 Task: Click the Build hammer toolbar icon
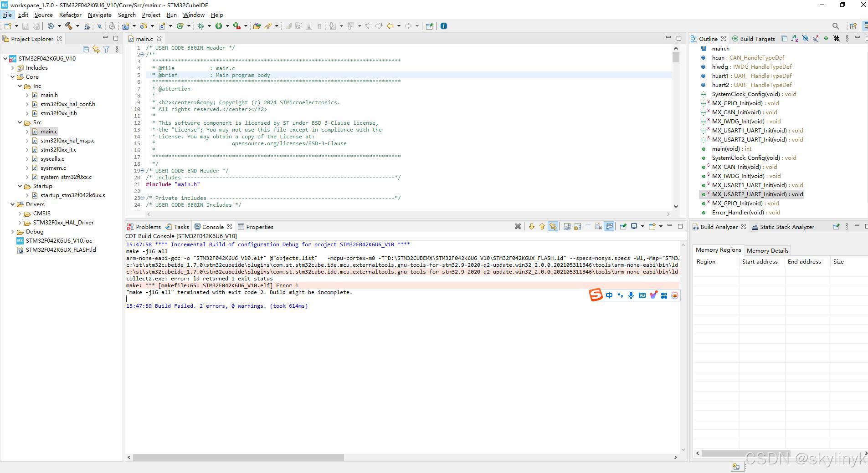tap(69, 26)
